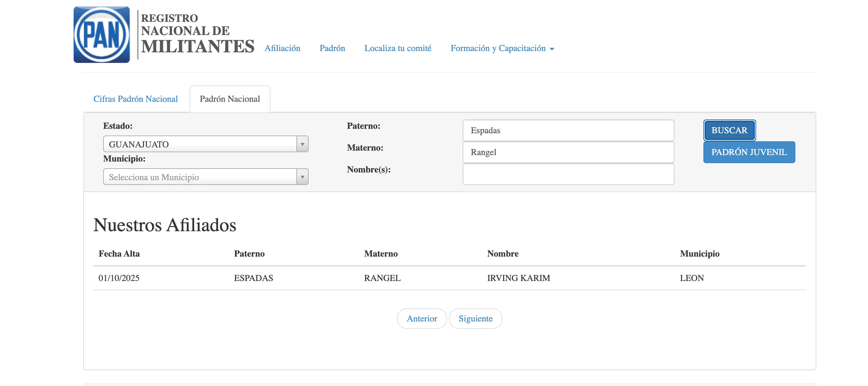Click the Estado dropdown arrow
The image size is (868, 386).
pos(302,144)
